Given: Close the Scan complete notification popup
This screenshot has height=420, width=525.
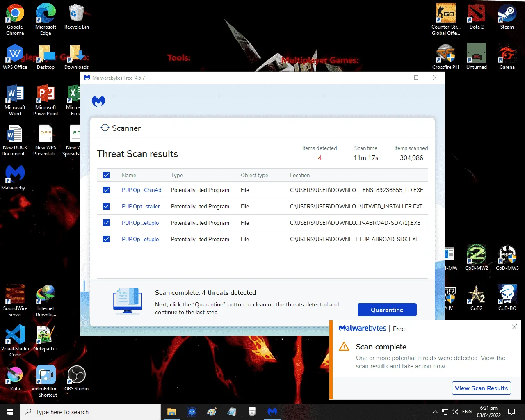Looking at the screenshot, I should click(514, 327).
